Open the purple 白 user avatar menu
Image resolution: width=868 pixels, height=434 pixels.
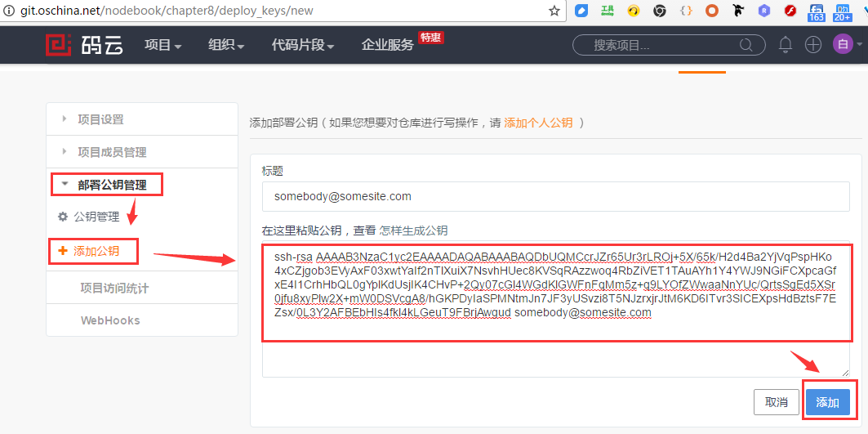tap(842, 45)
